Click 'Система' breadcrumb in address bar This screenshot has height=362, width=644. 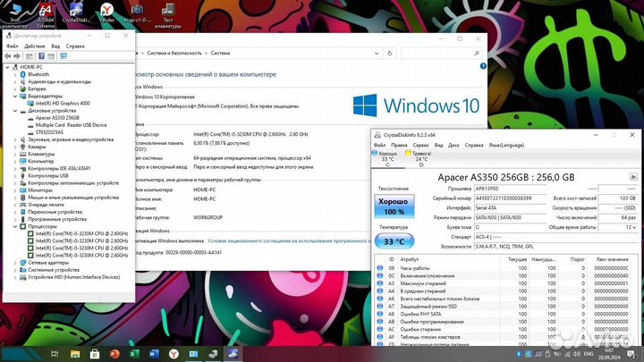221,54
